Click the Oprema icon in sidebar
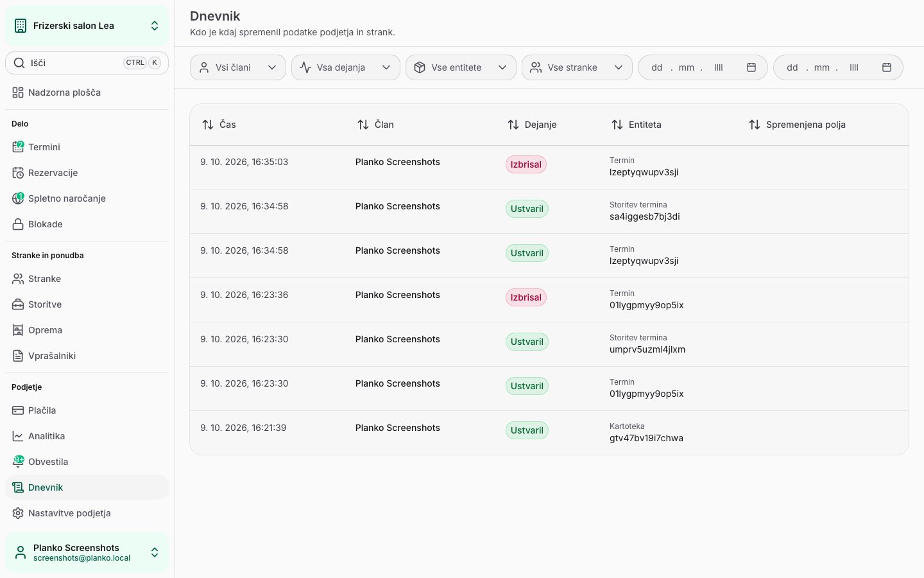 (18, 330)
